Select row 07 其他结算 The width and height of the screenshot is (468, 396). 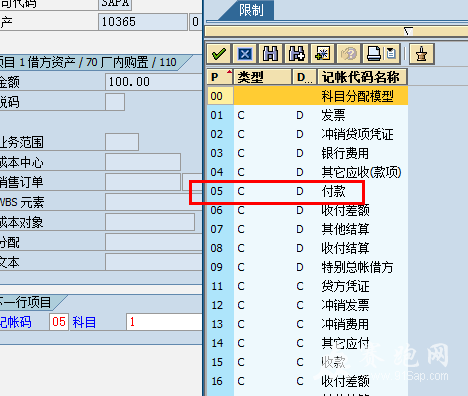tap(307, 229)
